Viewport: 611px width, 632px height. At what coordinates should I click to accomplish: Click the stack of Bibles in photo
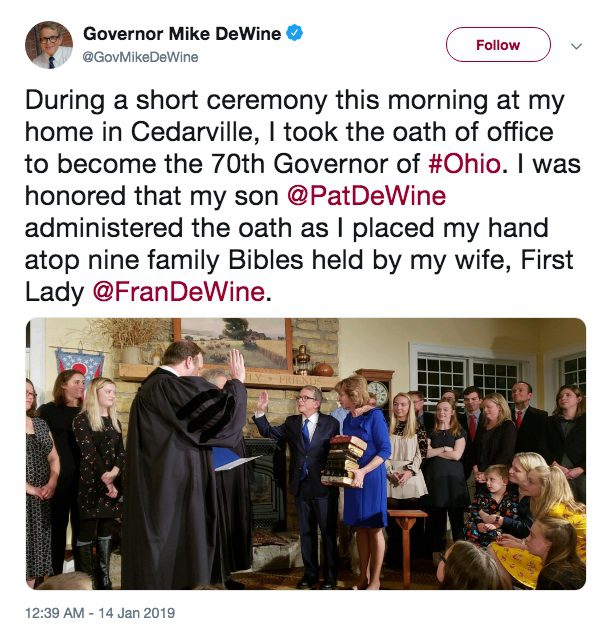coord(344,460)
